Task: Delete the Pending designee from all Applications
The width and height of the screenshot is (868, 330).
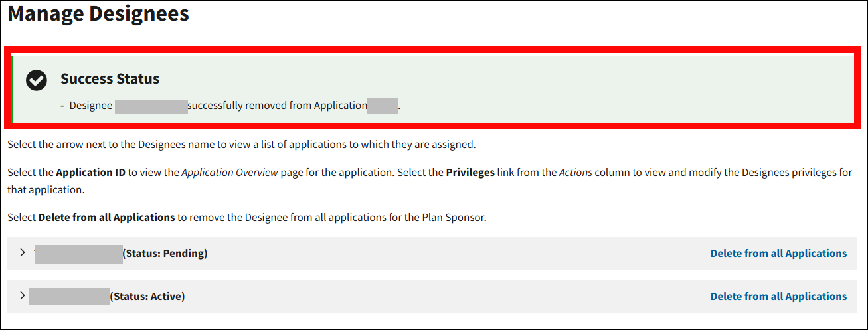Action: tap(778, 254)
